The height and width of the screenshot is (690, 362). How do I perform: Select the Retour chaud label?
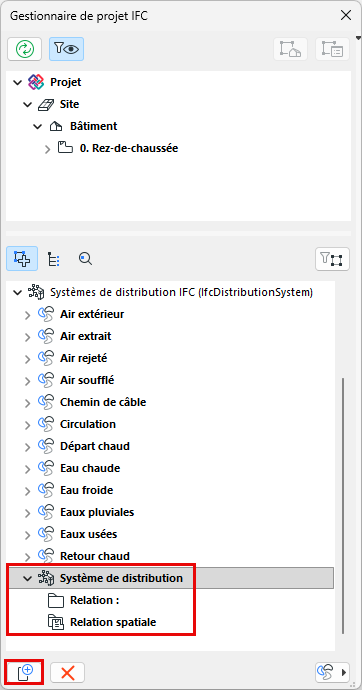(95, 556)
